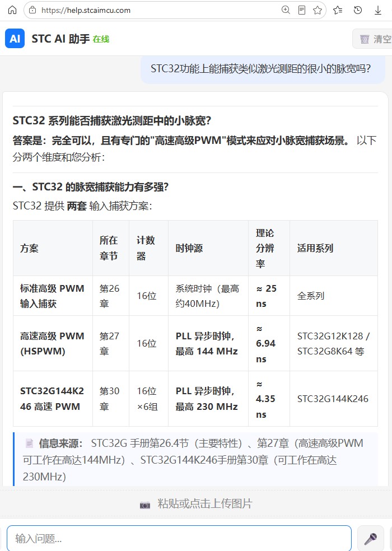Screen dimensions: 392x551
Task: Bookmark this page with the star icon
Action: click(x=318, y=10)
